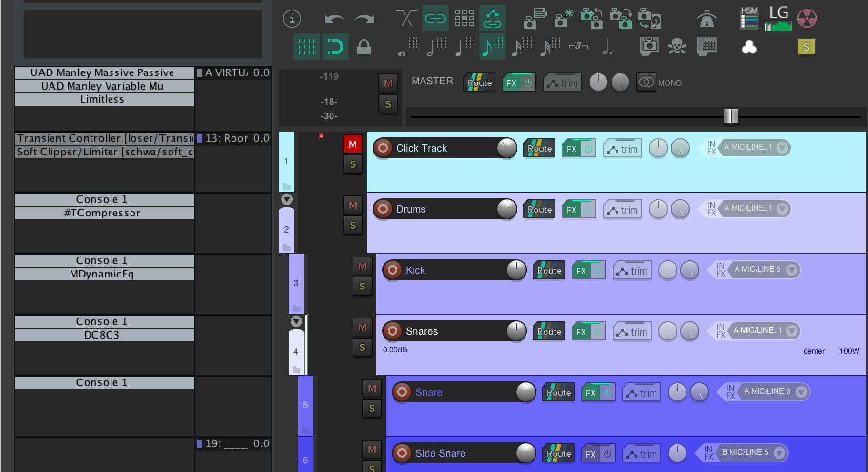Arm the Kick track for recording
868x472 pixels.
click(x=393, y=270)
